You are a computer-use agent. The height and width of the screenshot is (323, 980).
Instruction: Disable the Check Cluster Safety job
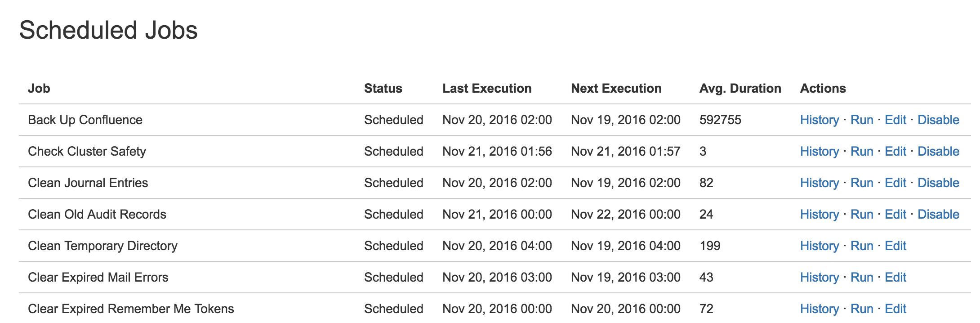point(938,151)
